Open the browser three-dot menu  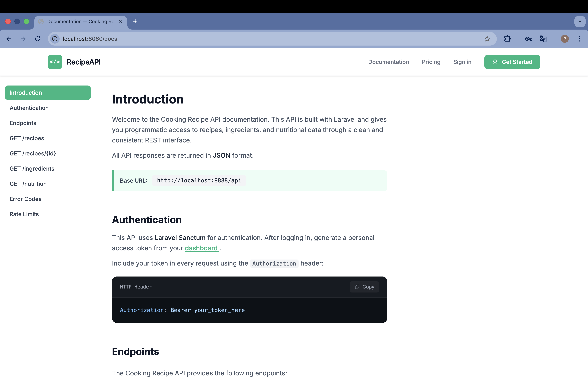coord(579,39)
